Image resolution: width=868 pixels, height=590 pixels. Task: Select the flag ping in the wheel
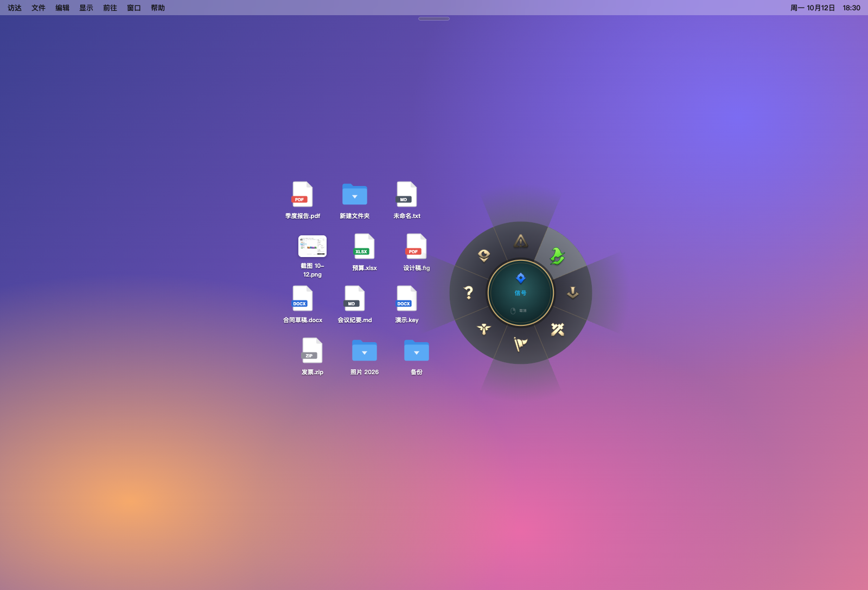pos(521,344)
